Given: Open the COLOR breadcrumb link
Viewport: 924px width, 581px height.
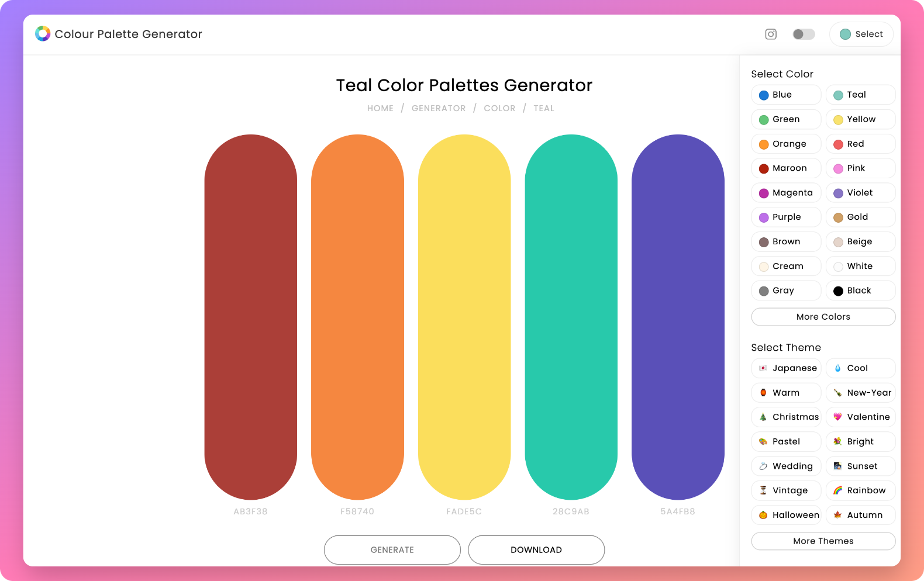Looking at the screenshot, I should click(499, 108).
